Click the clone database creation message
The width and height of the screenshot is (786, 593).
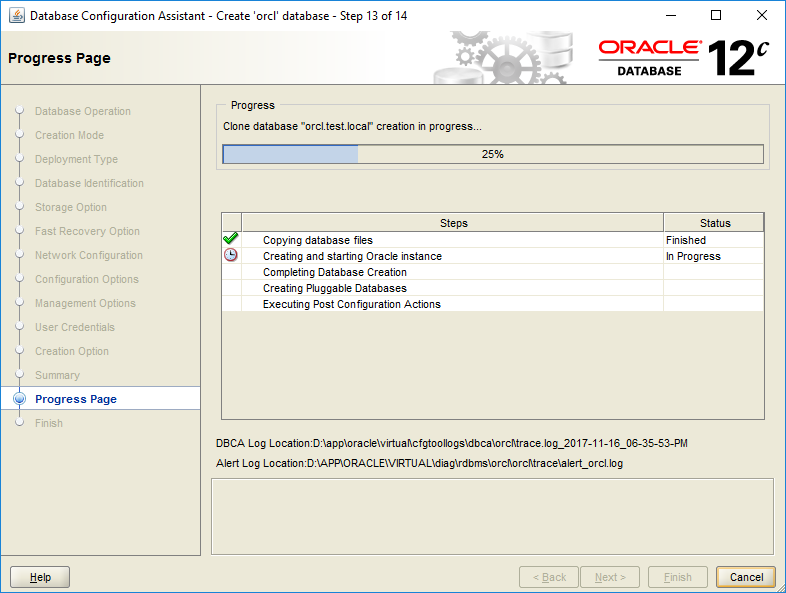pos(352,126)
